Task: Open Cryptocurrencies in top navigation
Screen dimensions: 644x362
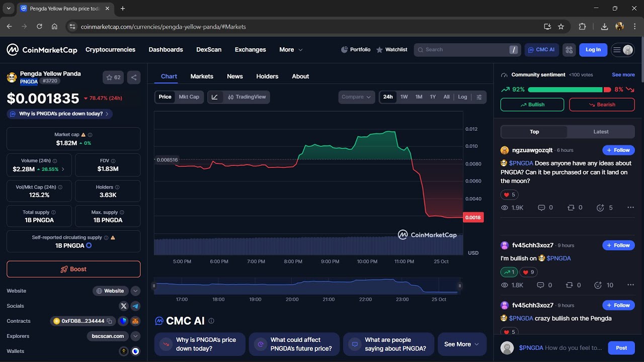Action: [110, 50]
